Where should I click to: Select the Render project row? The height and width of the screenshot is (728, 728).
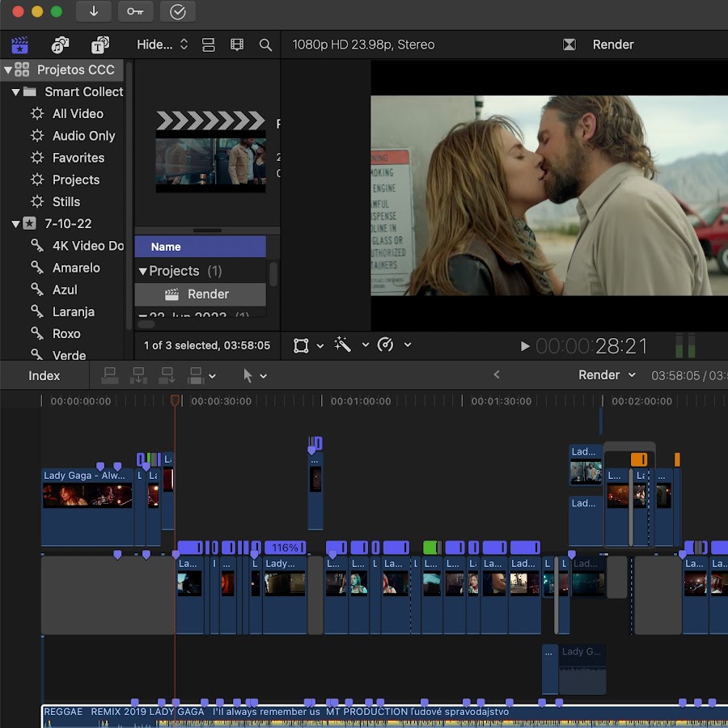(x=200, y=294)
